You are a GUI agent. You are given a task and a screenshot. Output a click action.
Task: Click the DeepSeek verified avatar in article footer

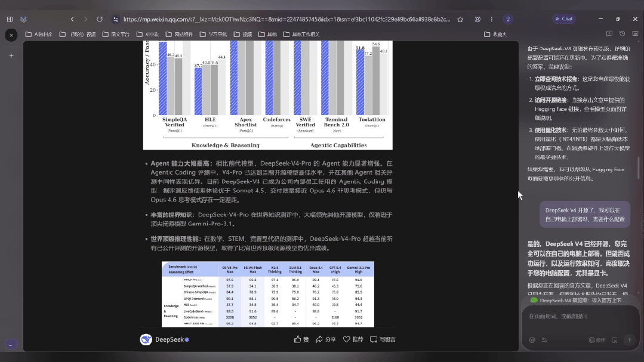point(145,339)
